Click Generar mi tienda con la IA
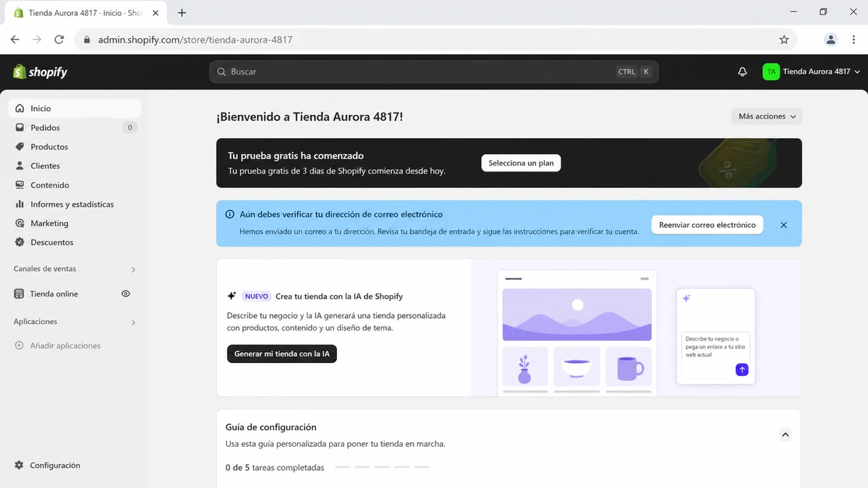Screen dimensions: 868x488 click(x=282, y=354)
